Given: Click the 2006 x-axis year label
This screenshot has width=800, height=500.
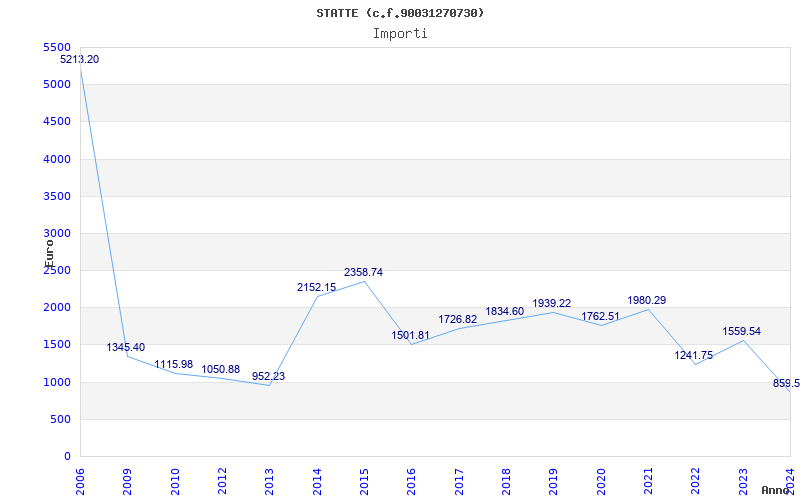Looking at the screenshot, I should [x=80, y=479].
